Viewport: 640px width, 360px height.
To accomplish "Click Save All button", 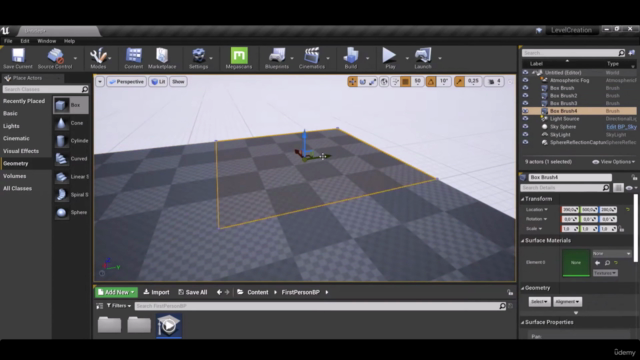I will (x=193, y=292).
